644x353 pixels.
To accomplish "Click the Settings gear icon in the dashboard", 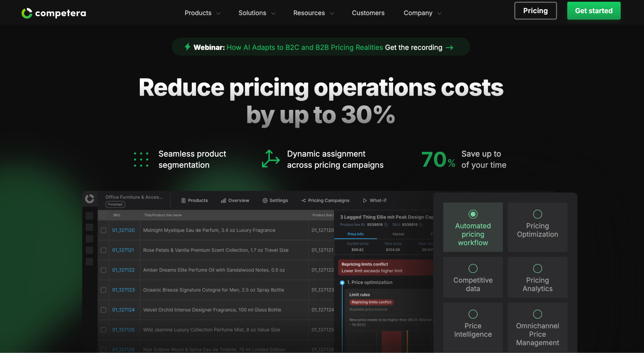I will 265,200.
